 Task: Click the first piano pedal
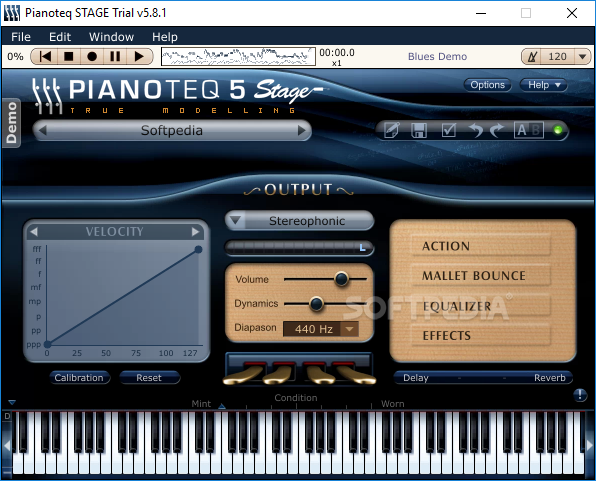244,375
